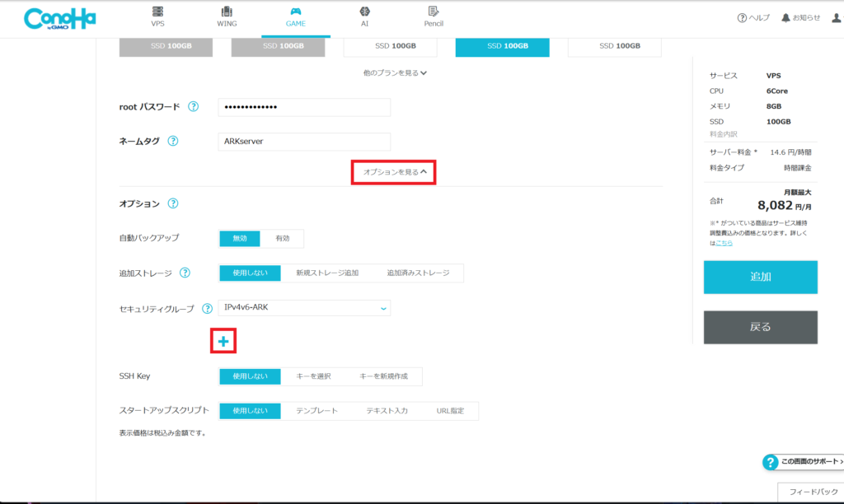This screenshot has width=844, height=504.
Task: Click the help icon beside additional storage
Action: tap(185, 273)
